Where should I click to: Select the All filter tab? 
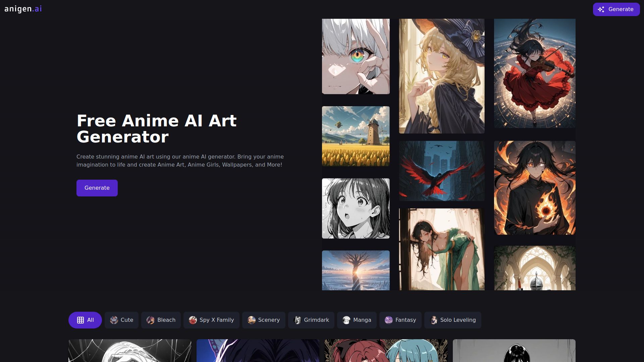[85, 320]
